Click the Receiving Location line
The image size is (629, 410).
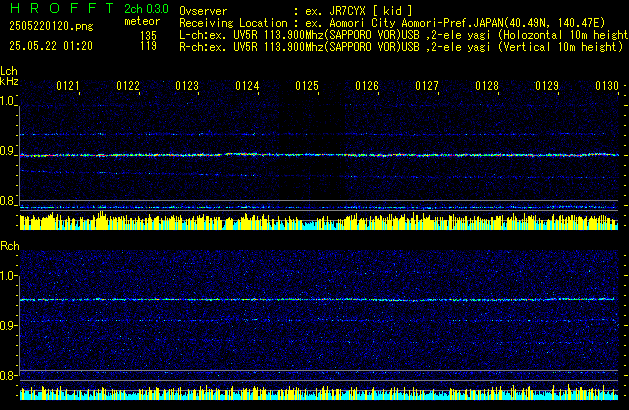tap(392, 23)
